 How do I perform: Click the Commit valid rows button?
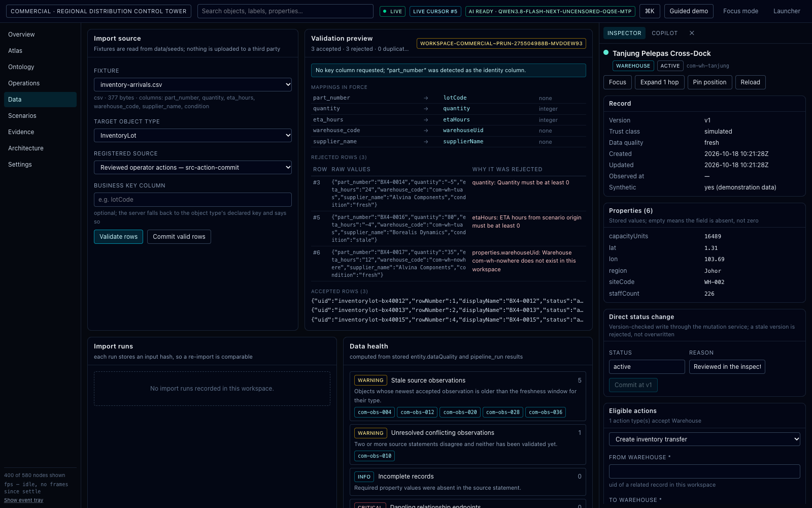(179, 237)
